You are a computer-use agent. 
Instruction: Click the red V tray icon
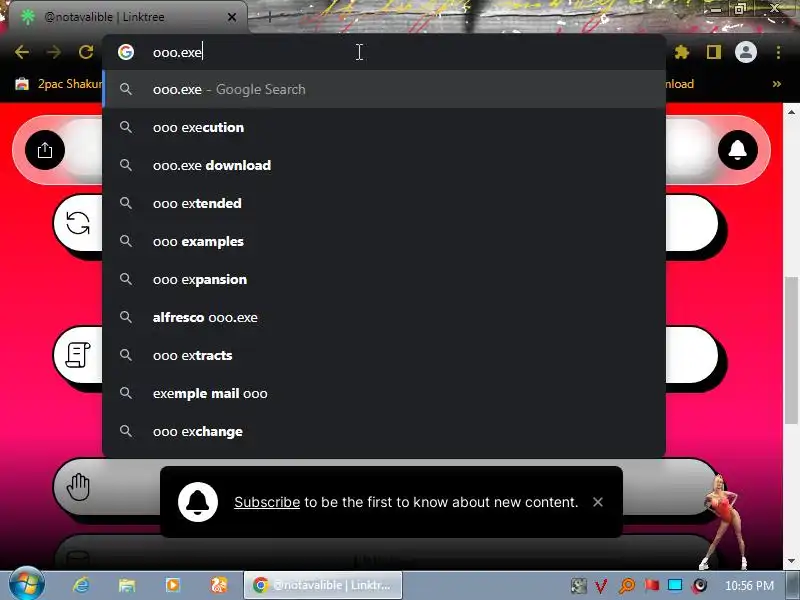pos(601,586)
